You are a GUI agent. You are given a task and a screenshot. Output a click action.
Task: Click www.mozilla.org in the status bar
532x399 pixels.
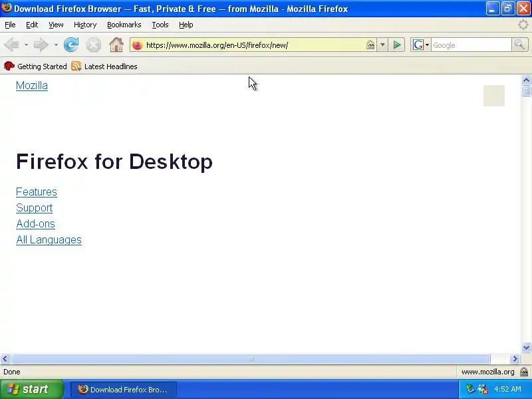(488, 372)
